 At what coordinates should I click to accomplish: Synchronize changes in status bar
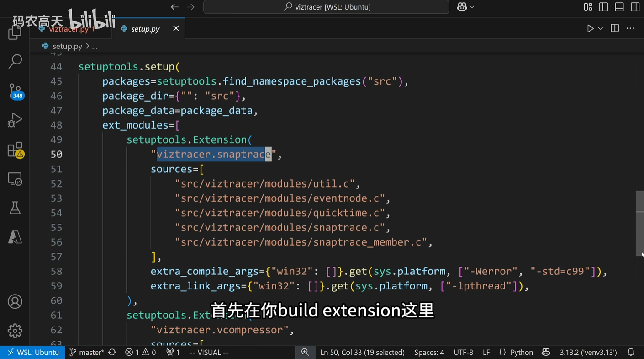click(112, 352)
